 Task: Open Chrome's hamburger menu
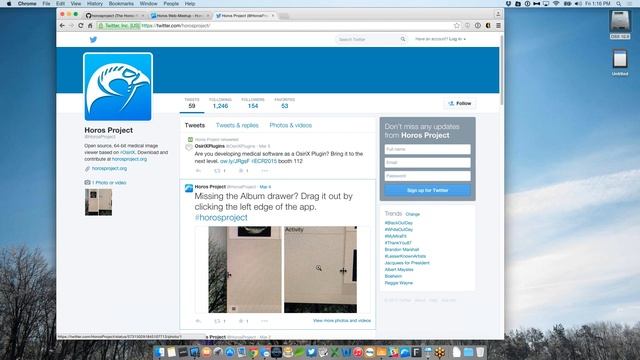pos(498,26)
